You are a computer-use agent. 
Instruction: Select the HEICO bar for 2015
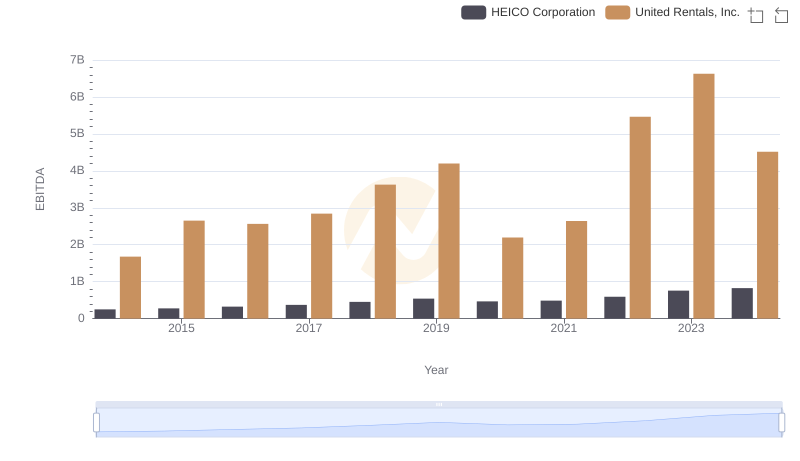coord(168,314)
